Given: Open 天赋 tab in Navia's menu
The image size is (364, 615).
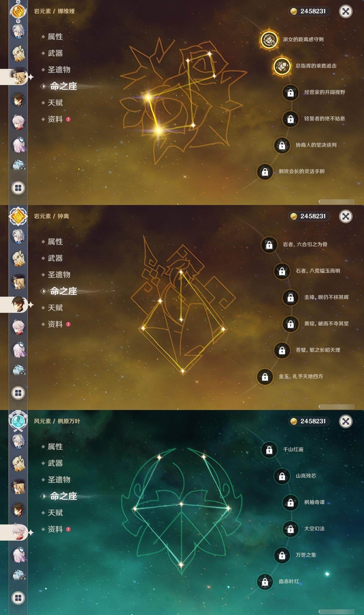Looking at the screenshot, I should 55,103.
